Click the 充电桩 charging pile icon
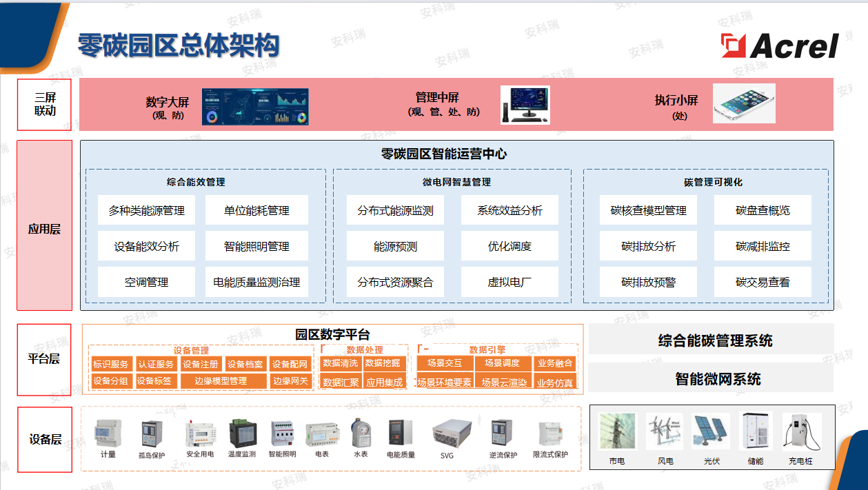Viewport: 868px width, 490px height. (801, 432)
